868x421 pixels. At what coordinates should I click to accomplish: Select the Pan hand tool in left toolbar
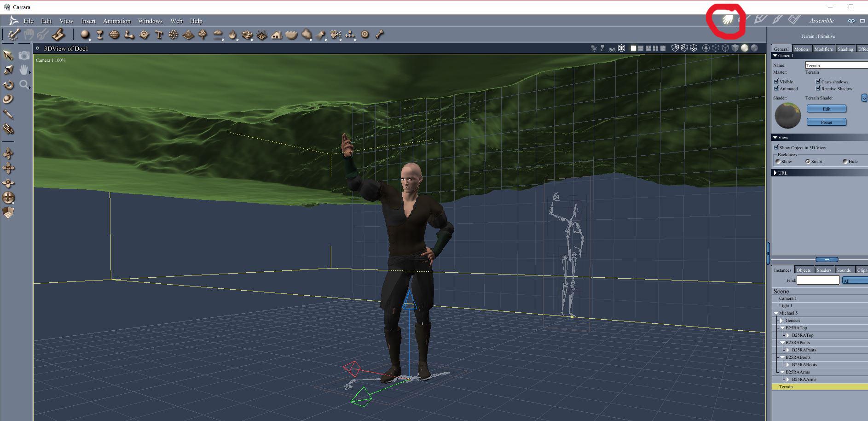click(x=24, y=70)
